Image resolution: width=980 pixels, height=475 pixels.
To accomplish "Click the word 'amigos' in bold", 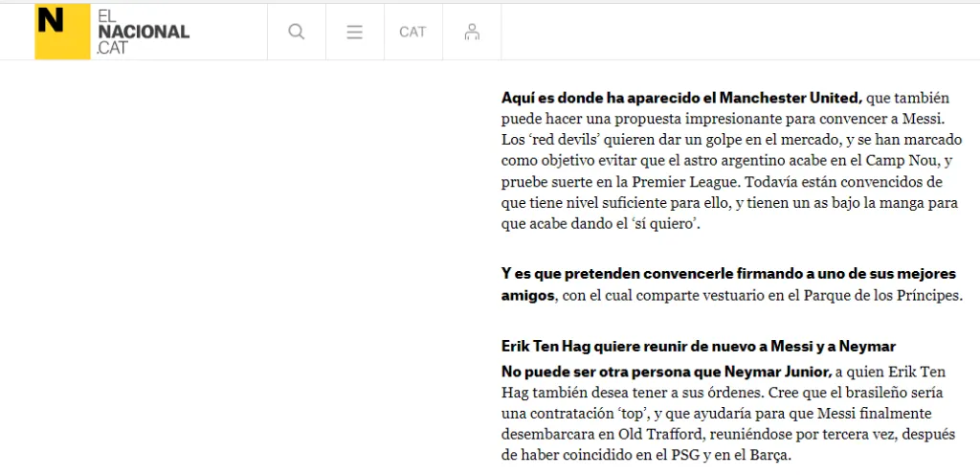I will pos(527,295).
